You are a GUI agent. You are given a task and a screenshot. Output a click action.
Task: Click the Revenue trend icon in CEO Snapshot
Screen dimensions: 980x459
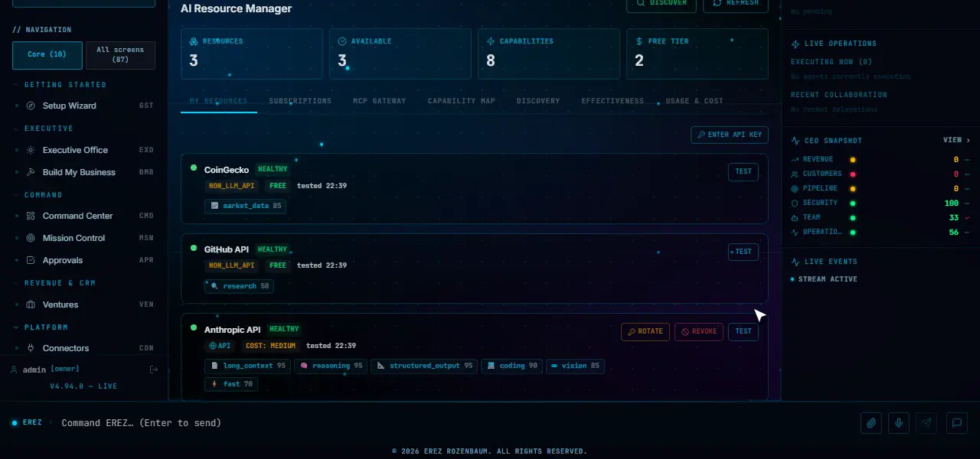tap(795, 159)
